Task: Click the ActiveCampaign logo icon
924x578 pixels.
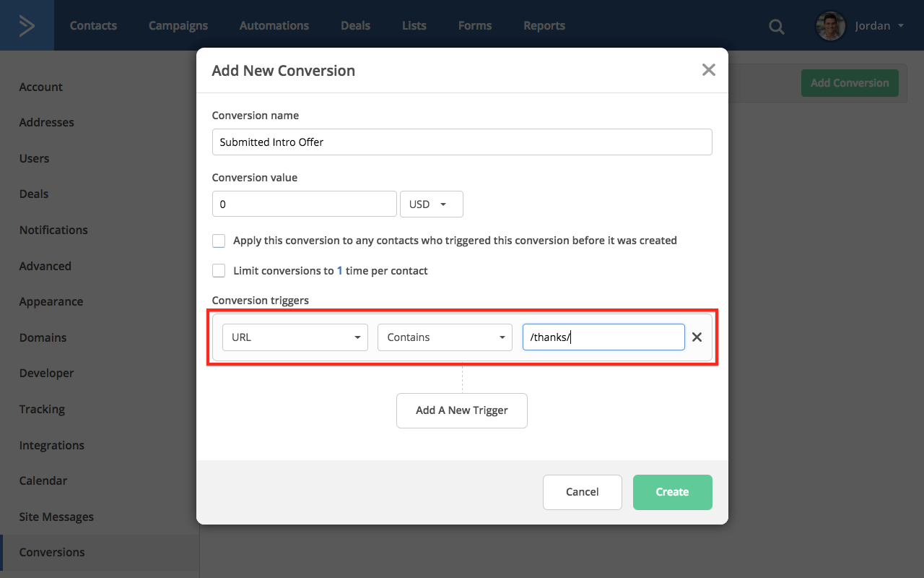Action: pos(27,26)
